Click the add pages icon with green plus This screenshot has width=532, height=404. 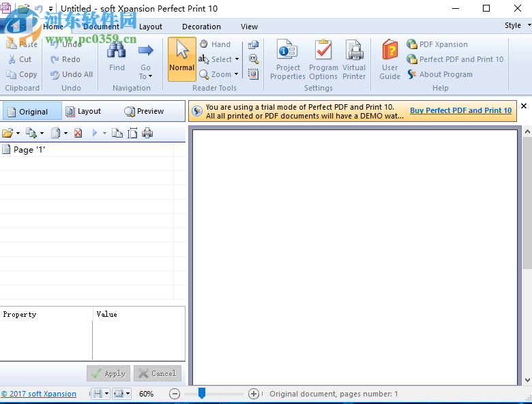(31, 134)
